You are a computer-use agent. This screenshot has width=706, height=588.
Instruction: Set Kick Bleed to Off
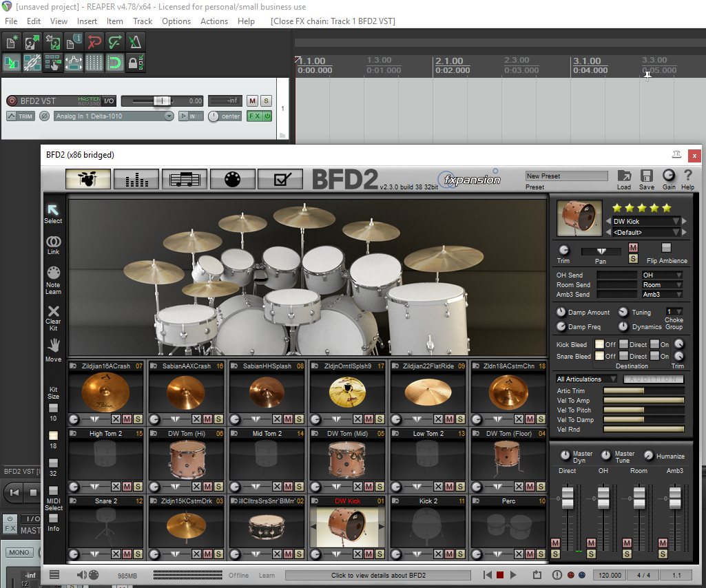tap(599, 344)
